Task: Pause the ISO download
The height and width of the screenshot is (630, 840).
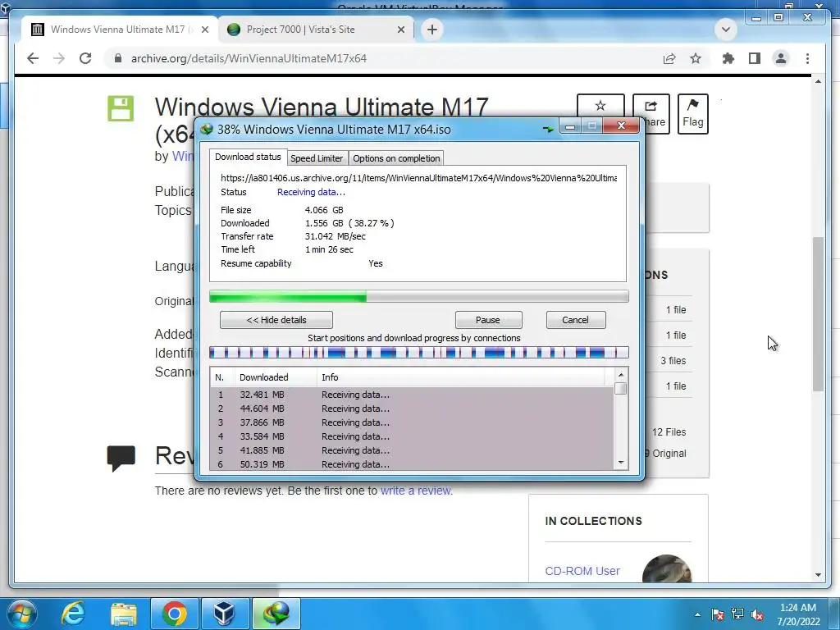Action: (488, 320)
